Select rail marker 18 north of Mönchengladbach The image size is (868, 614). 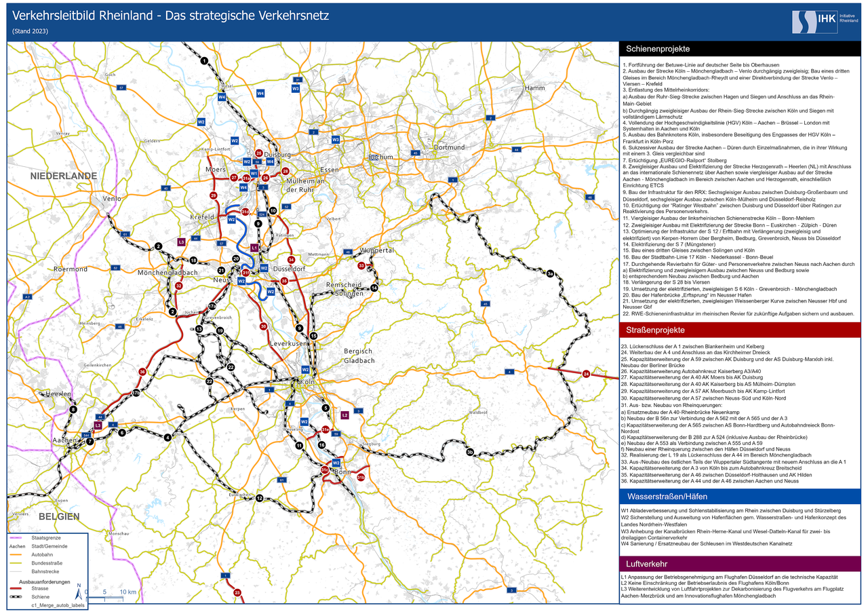pos(193,261)
